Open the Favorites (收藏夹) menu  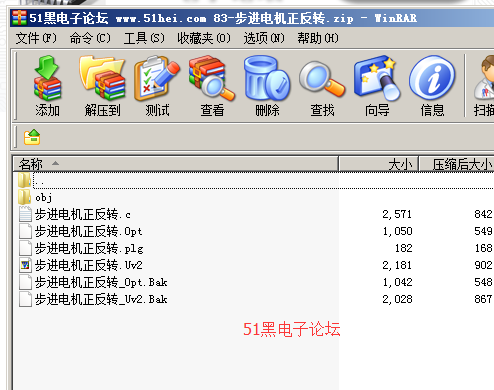[x=204, y=38]
